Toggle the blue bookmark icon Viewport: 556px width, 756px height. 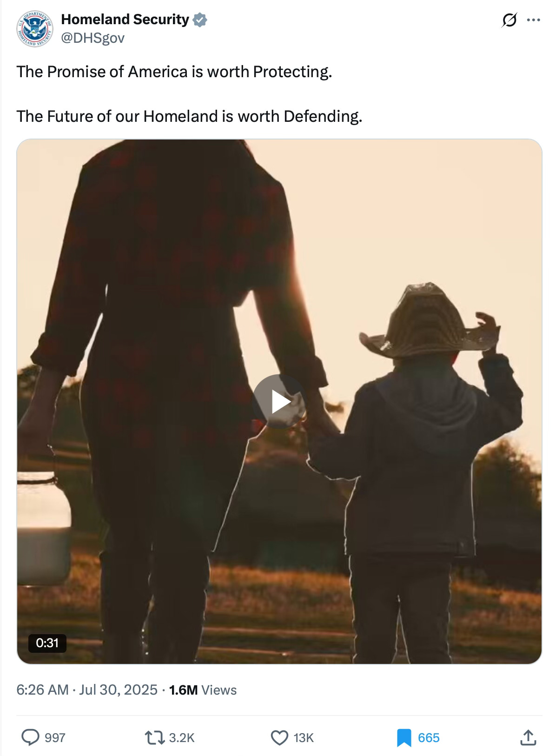click(404, 738)
